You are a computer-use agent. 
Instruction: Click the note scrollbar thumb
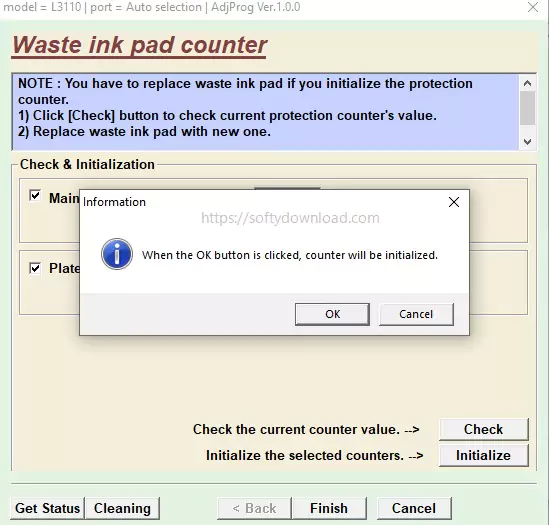coord(527,108)
